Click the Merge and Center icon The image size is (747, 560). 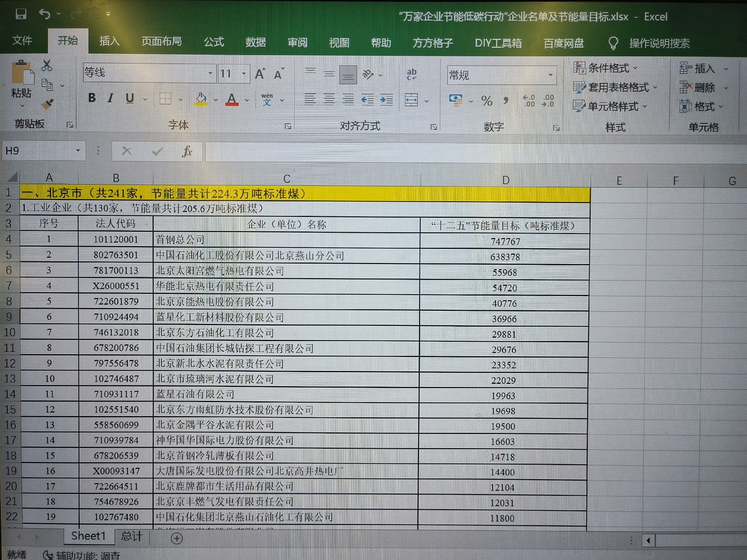tap(412, 100)
